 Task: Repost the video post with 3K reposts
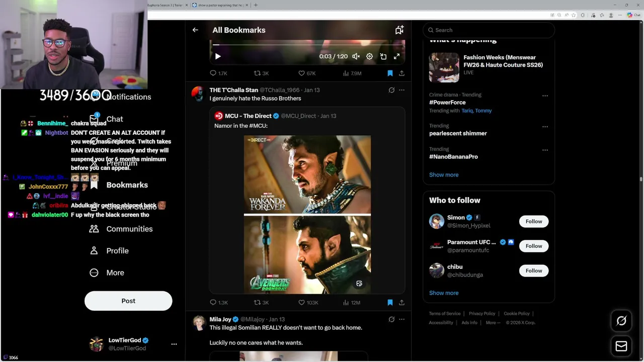(x=261, y=73)
